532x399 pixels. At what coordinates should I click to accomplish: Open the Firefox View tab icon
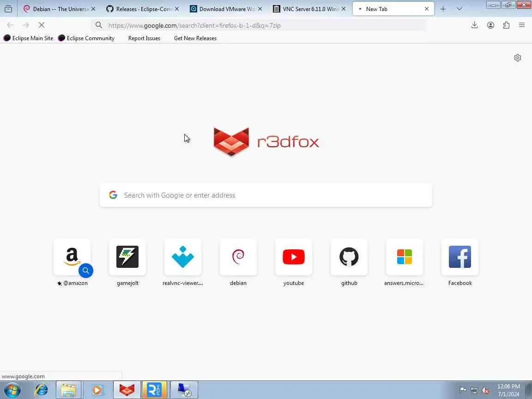pyautogui.click(x=8, y=9)
